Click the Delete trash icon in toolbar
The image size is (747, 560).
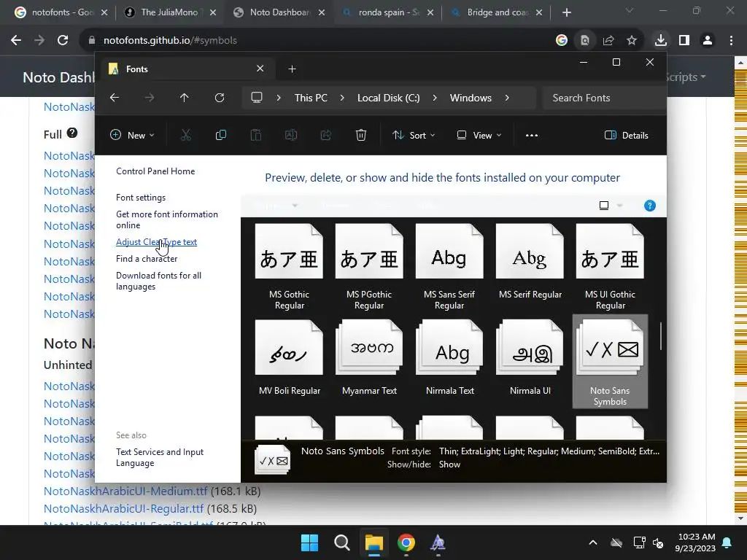tap(360, 135)
